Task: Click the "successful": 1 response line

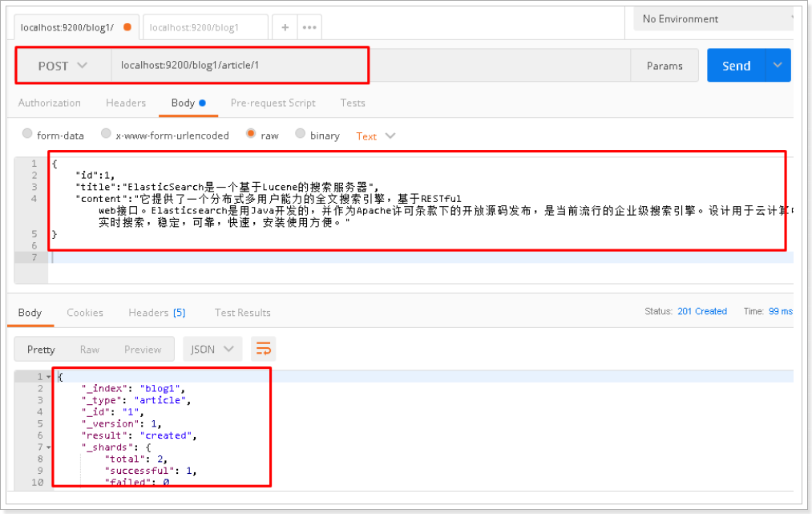Action: click(x=151, y=471)
